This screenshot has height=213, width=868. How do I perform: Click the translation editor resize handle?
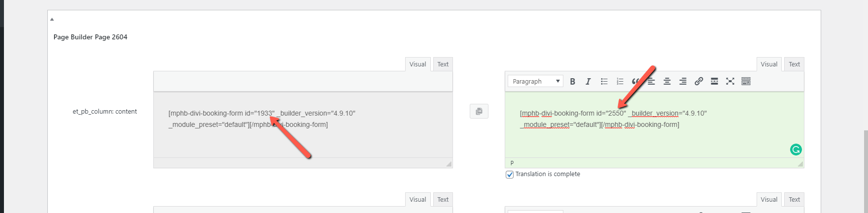point(800,164)
